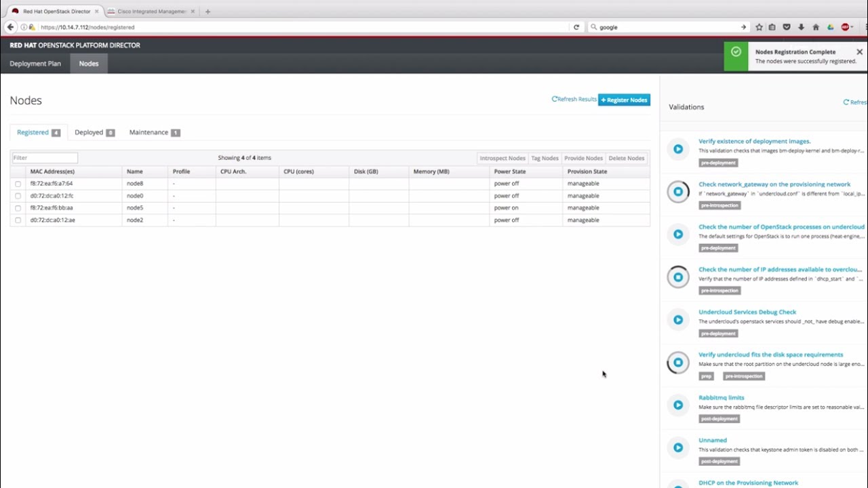
Task: Bookmark this page with the star icon
Action: [759, 27]
